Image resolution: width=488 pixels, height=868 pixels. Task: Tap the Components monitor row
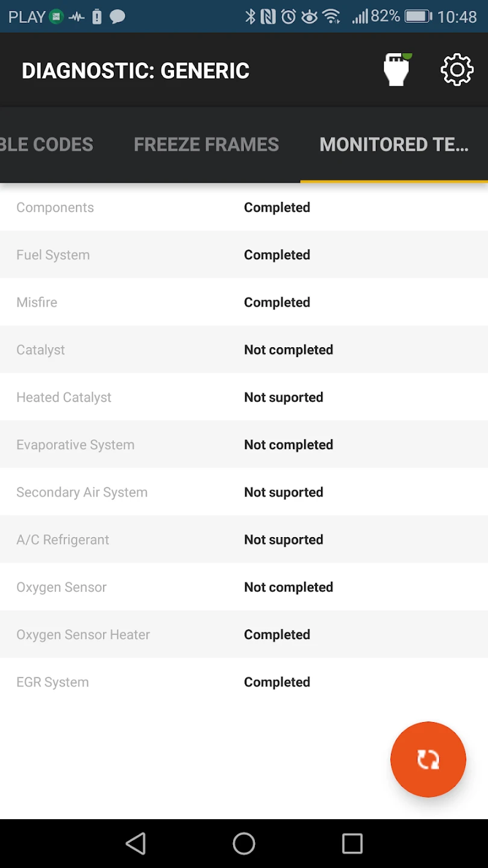point(244,207)
